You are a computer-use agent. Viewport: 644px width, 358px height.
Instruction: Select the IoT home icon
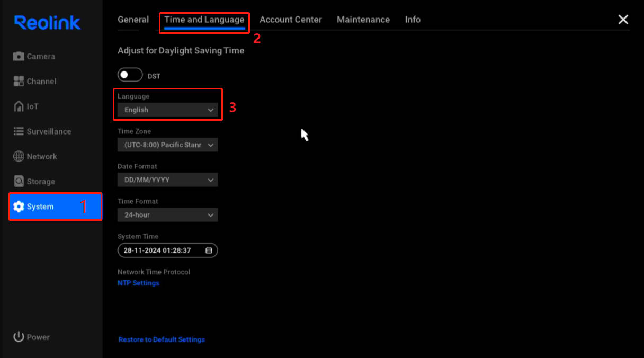[x=19, y=106]
